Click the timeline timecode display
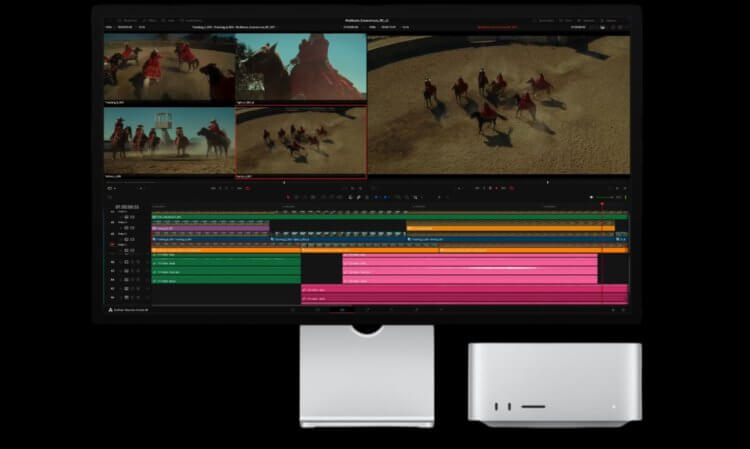Screen dimensions: 750x449 (127, 207)
